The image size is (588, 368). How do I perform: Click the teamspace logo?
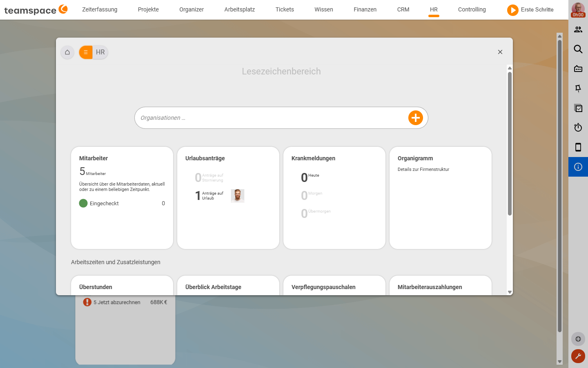click(36, 10)
